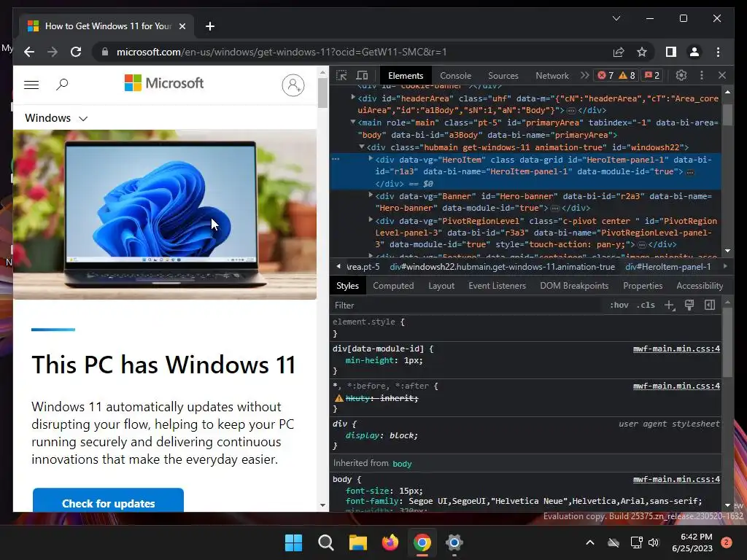Open the Chrome profile icon
Screen dimensions: 747x560
click(x=694, y=52)
